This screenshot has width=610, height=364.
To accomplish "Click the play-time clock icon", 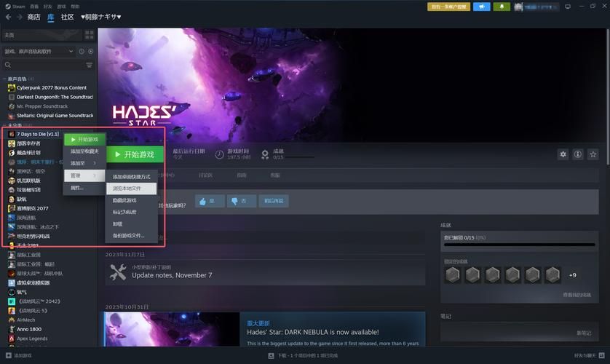I will click(219, 154).
